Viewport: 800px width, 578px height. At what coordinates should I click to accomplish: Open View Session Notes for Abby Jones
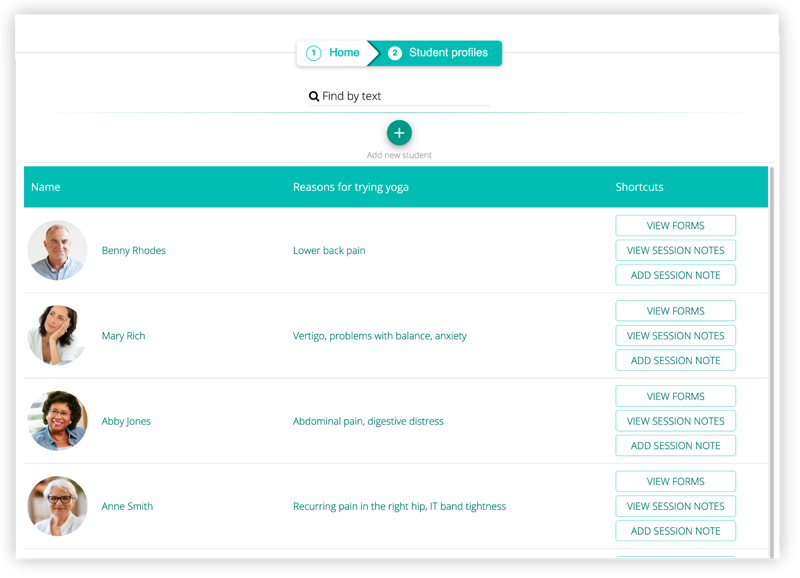675,421
